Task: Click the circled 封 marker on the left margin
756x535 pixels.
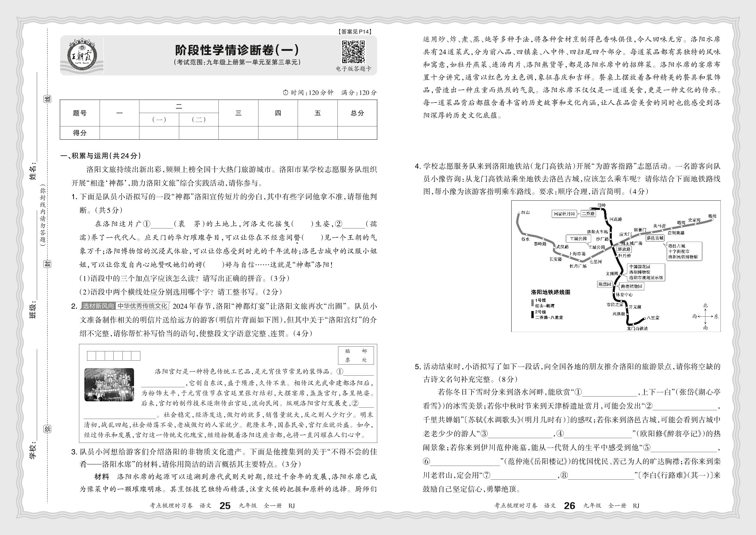Action: click(x=48, y=263)
